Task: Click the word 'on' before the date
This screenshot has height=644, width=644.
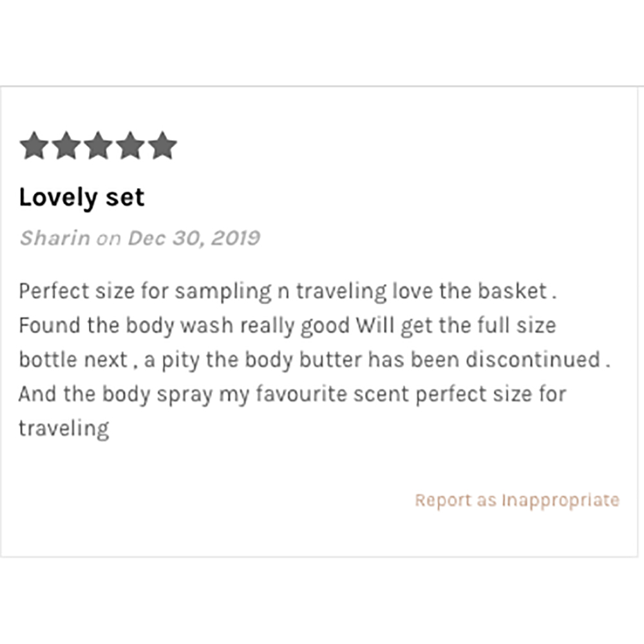Action: coord(109,239)
